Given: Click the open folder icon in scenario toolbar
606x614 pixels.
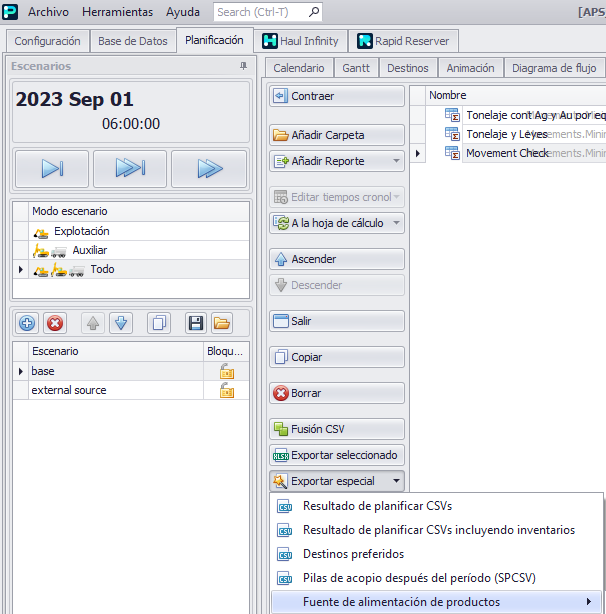Looking at the screenshot, I should point(221,323).
